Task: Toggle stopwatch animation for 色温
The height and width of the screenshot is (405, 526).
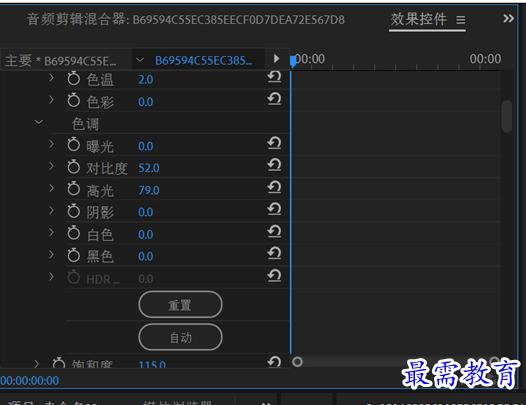Action: coord(73,79)
